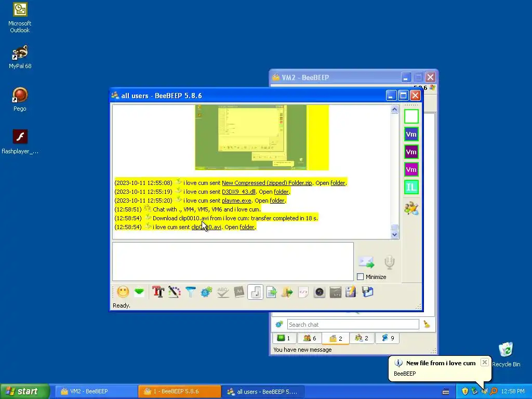Open folder link after clip0010.avi
Image resolution: width=532 pixels, height=399 pixels.
(x=247, y=227)
